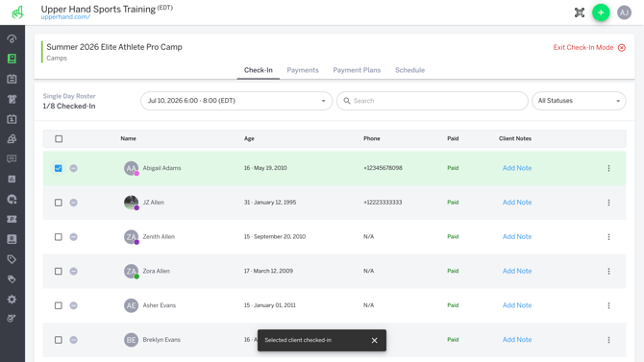
Task: Add Note for Breklyn Evans
Action: coord(517,340)
